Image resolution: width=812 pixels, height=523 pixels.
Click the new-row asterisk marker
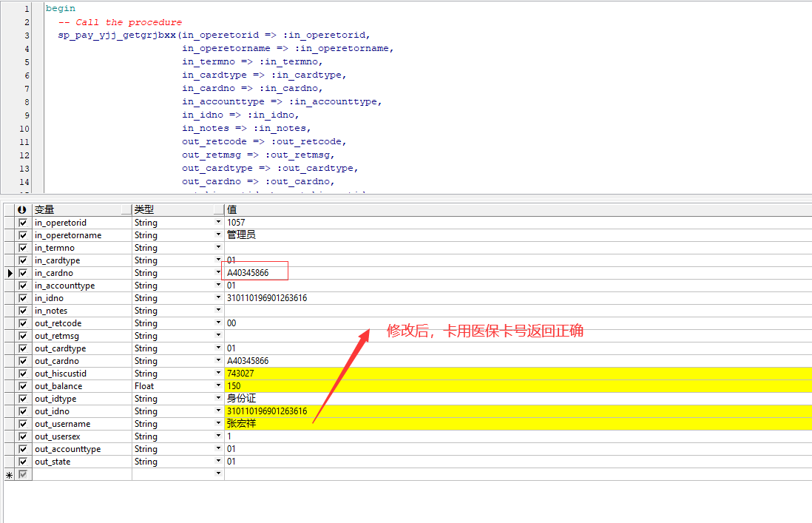click(10, 474)
